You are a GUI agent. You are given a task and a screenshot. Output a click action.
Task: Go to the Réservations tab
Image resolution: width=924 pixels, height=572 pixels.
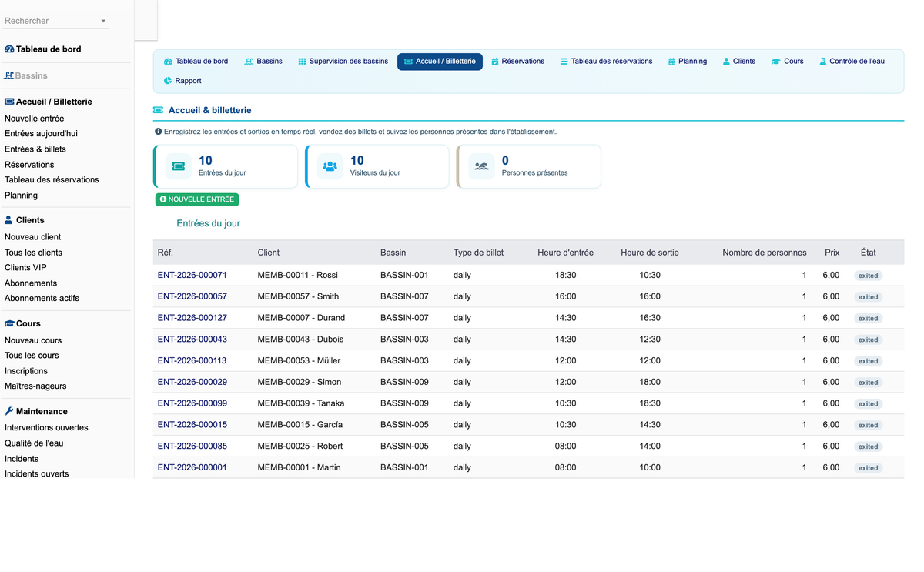517,62
